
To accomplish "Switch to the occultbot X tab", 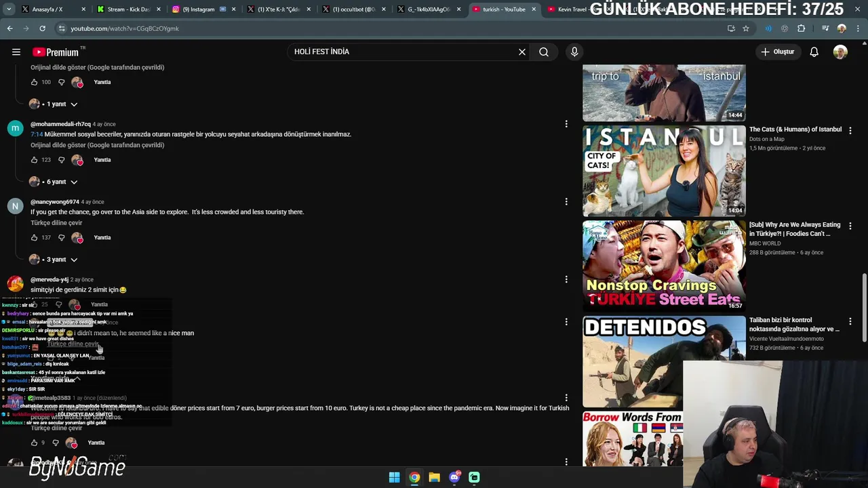I will click(x=353, y=9).
